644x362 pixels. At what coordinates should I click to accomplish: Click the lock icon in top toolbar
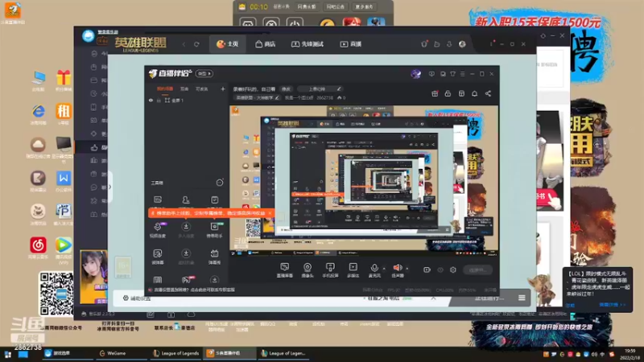pyautogui.click(x=448, y=93)
